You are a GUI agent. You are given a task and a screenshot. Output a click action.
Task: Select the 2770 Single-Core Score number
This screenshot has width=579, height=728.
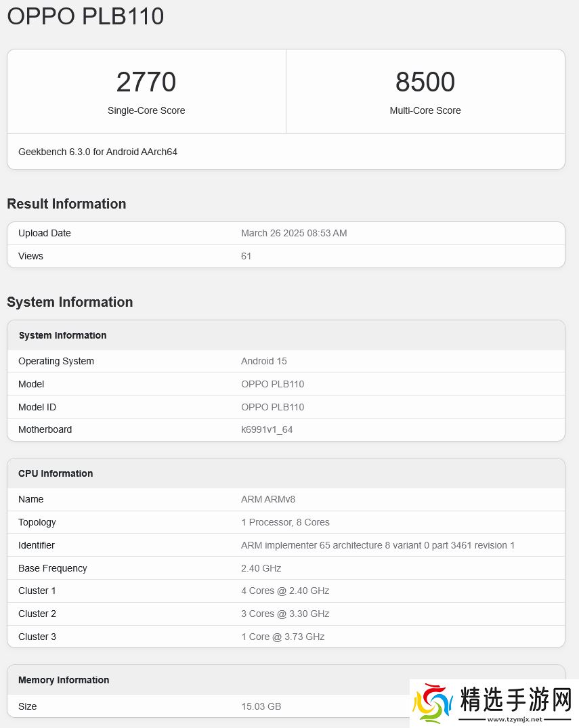pos(146,82)
